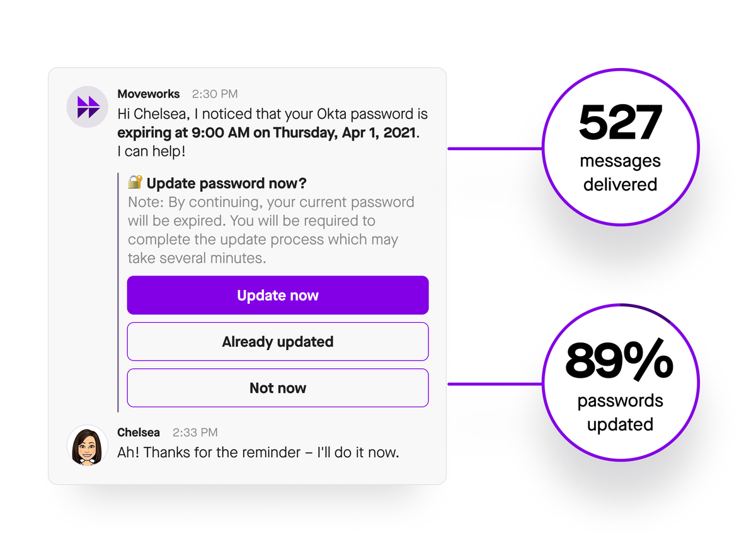Click Chelsea's sender name
This screenshot has height=553, width=756.
click(139, 433)
